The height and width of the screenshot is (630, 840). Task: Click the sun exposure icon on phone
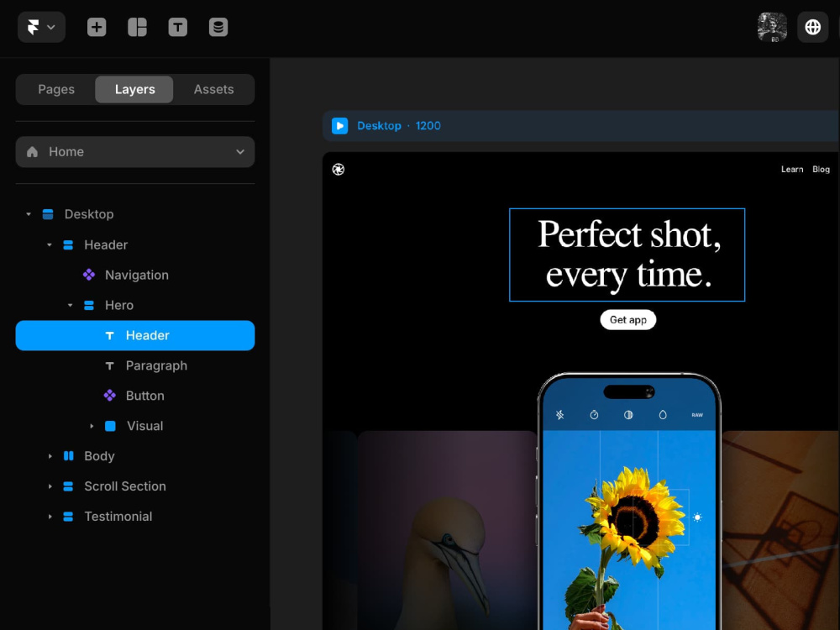point(697,517)
